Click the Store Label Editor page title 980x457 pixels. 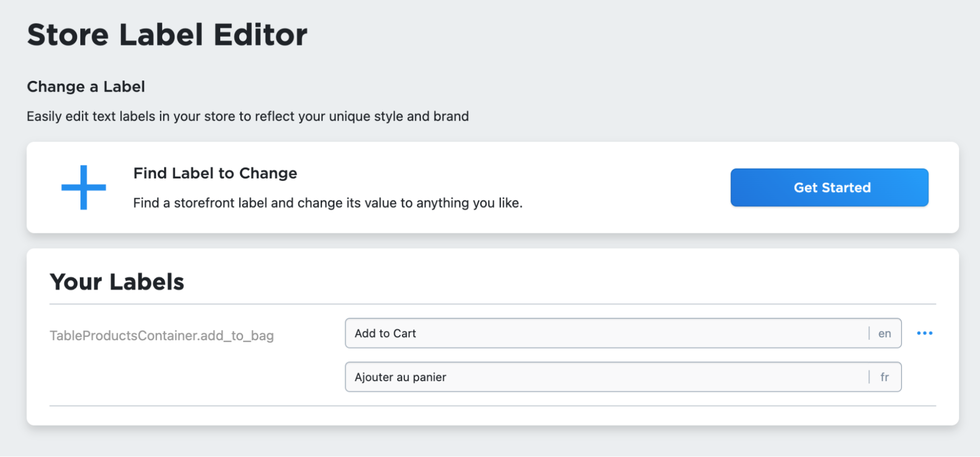167,35
